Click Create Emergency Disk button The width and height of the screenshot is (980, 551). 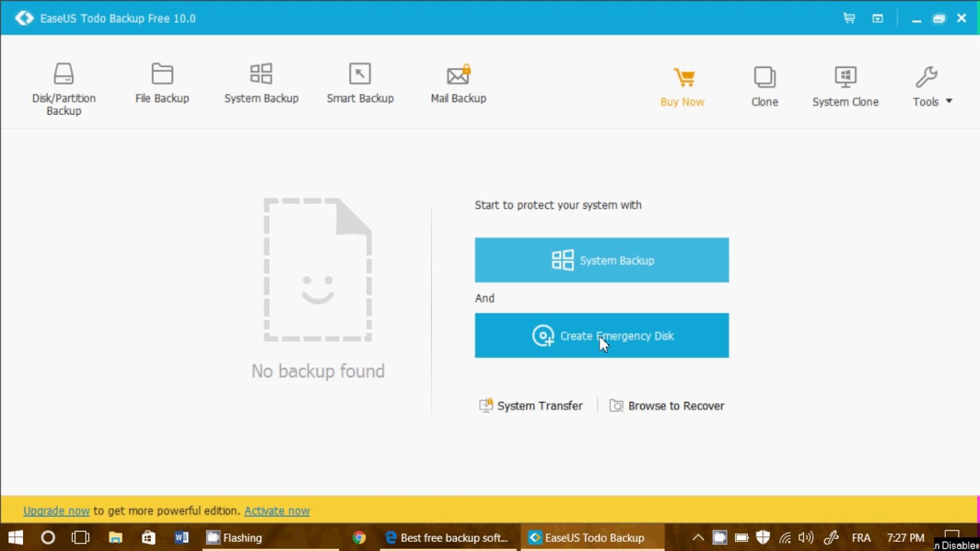(602, 335)
